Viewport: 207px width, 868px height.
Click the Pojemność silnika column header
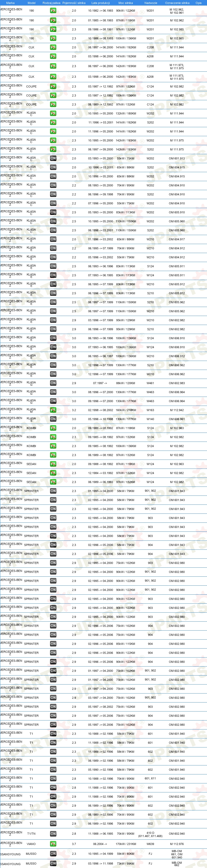coord(74,3)
